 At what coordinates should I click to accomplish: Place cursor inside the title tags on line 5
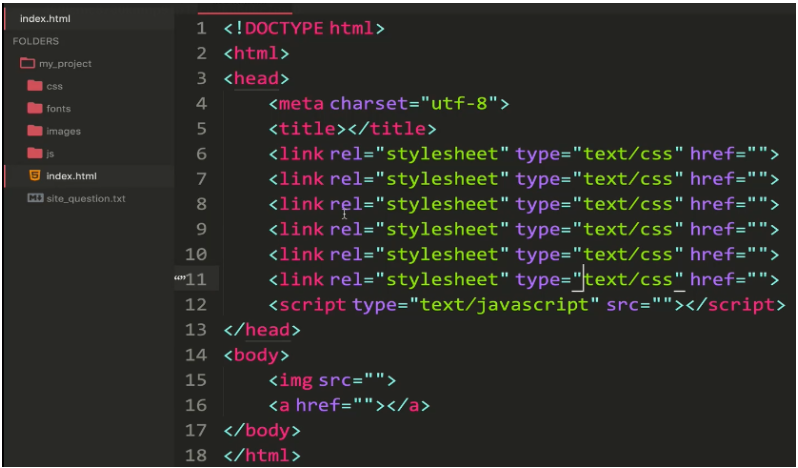[x=347, y=129]
